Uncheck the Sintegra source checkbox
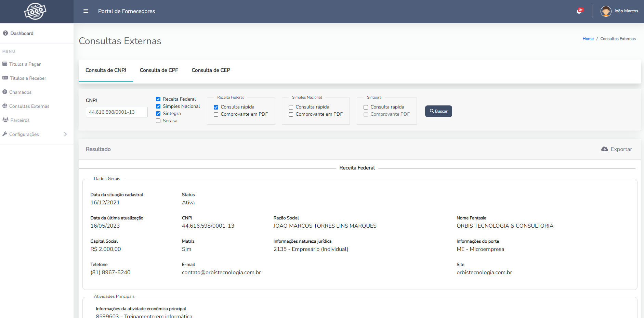The height and width of the screenshot is (318, 644). [x=158, y=114]
